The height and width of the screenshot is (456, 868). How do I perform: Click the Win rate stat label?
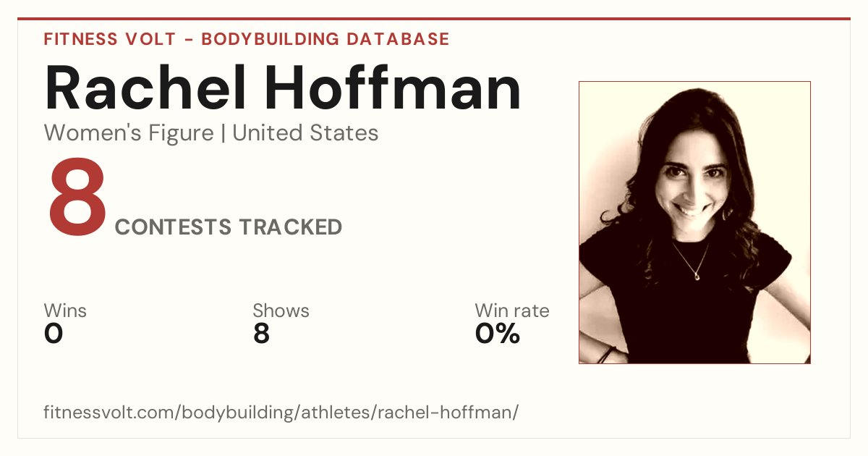512,311
